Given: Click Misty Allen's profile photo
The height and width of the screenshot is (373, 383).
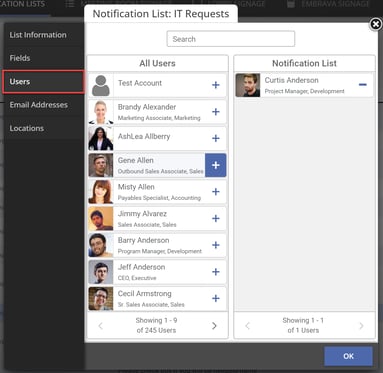Looking at the screenshot, I should click(x=101, y=192).
